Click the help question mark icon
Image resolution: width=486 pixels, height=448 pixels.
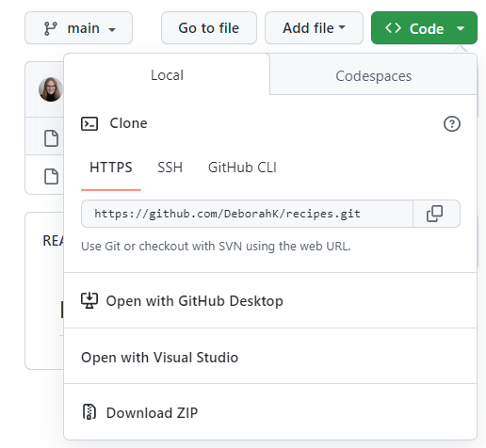452,123
